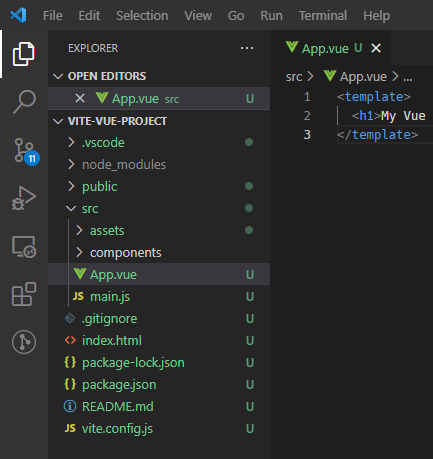
Task: Click the breadcrumb ellipsis segment
Action: tap(408, 78)
